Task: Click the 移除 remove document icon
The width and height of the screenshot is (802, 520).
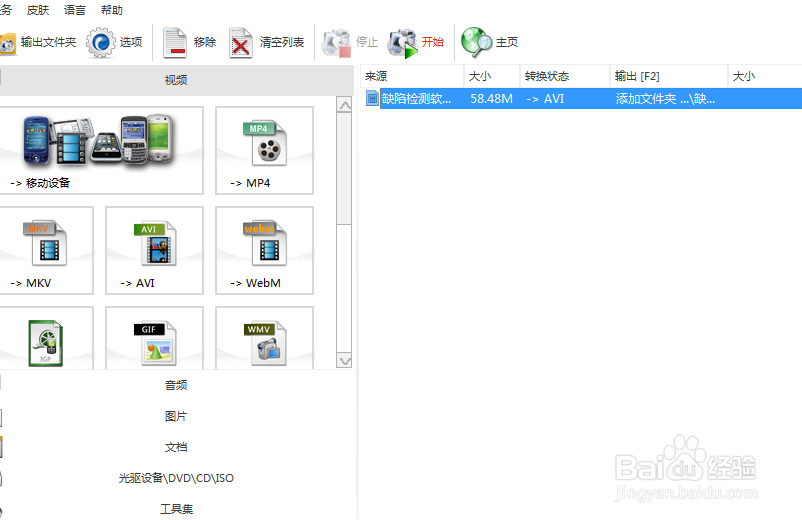Action: (x=174, y=43)
